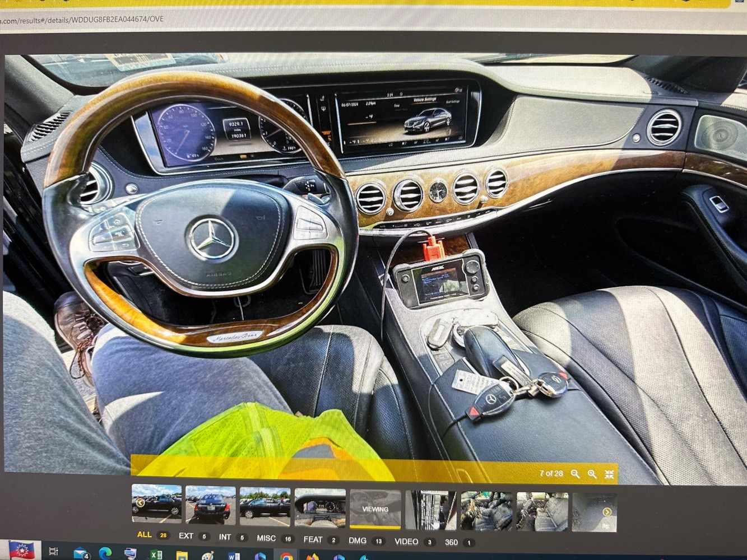Open Task View on the taskbar

point(53,552)
